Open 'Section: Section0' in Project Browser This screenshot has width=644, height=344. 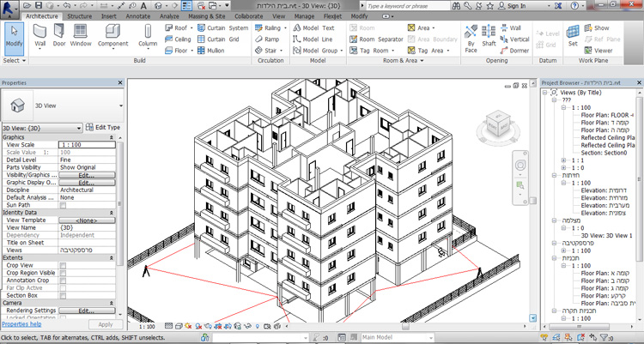(604, 153)
